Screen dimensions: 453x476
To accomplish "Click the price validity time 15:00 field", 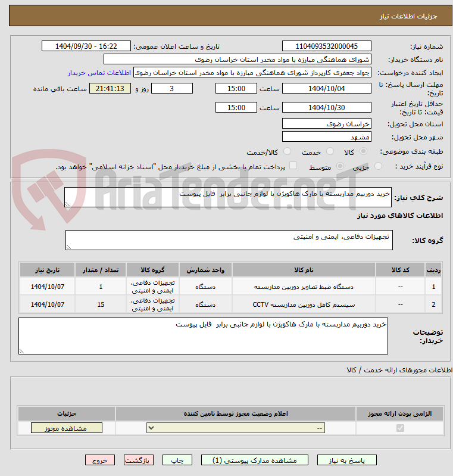I will click(x=236, y=107).
